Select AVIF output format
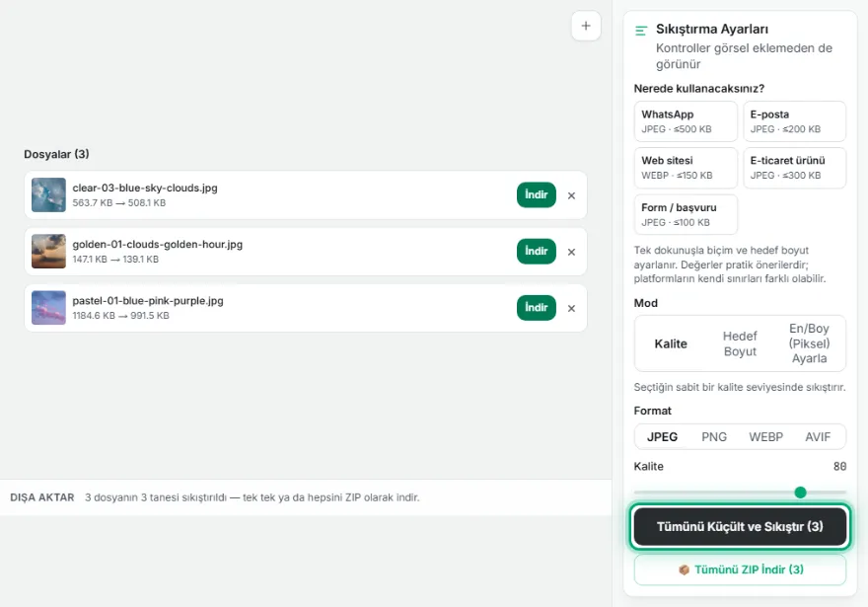 pyautogui.click(x=818, y=437)
